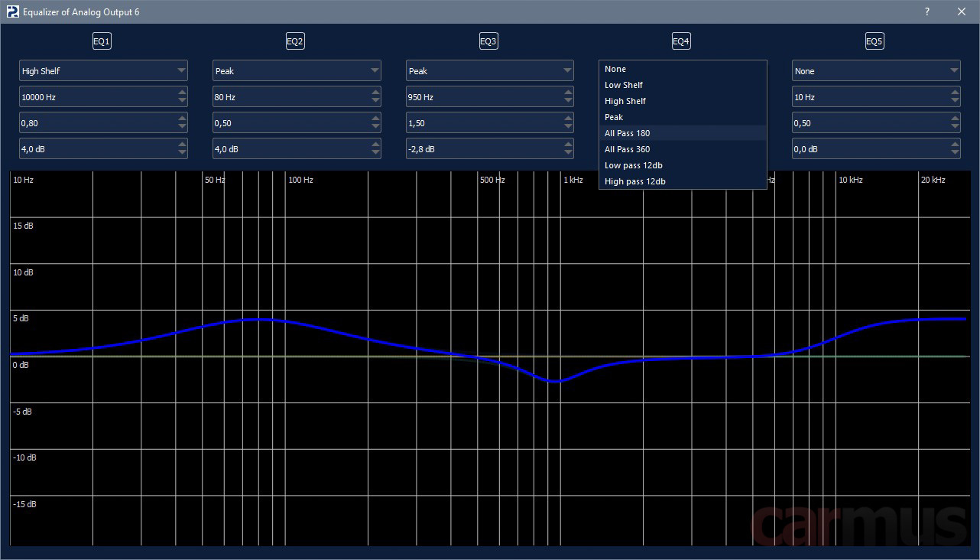Open the EQ1 High Shelf filter type dropdown

pos(103,70)
